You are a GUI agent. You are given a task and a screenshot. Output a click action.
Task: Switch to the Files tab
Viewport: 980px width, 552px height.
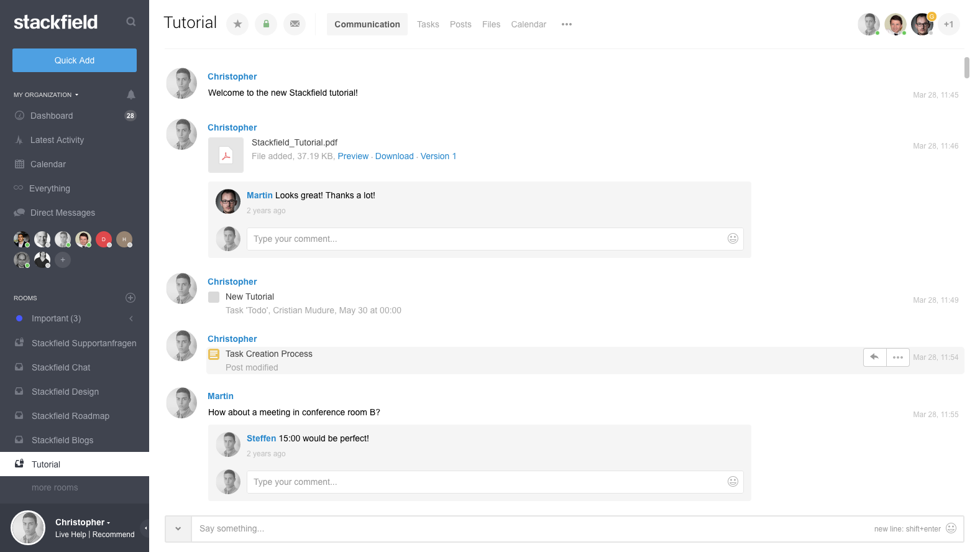tap(491, 24)
